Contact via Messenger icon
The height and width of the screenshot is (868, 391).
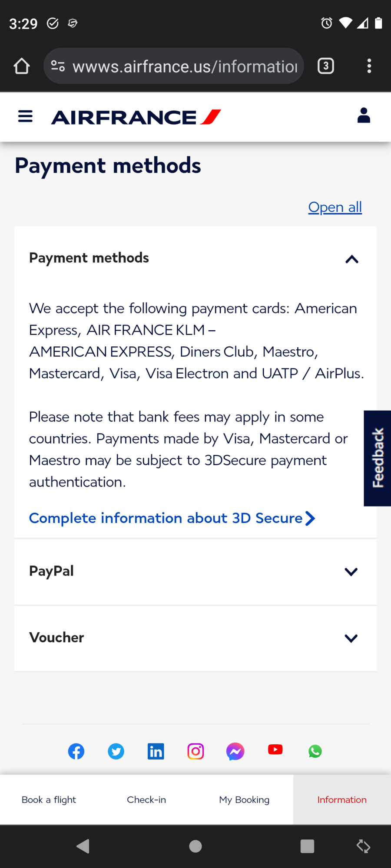click(235, 751)
